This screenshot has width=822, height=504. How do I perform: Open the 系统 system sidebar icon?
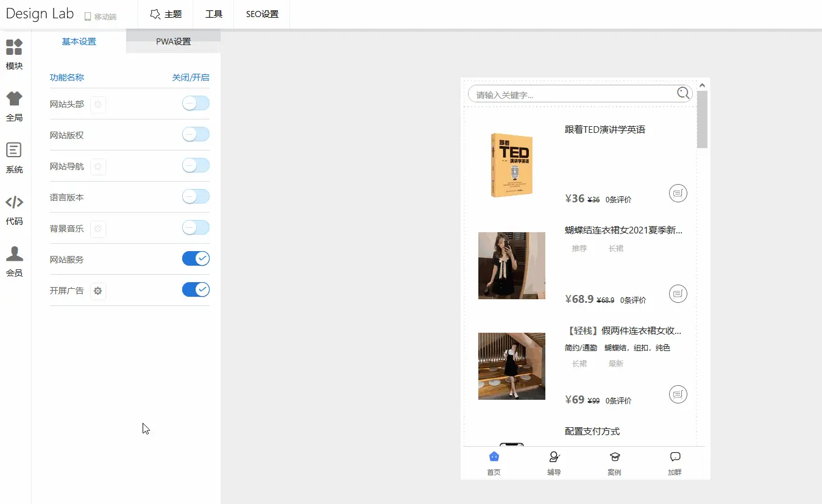14,151
